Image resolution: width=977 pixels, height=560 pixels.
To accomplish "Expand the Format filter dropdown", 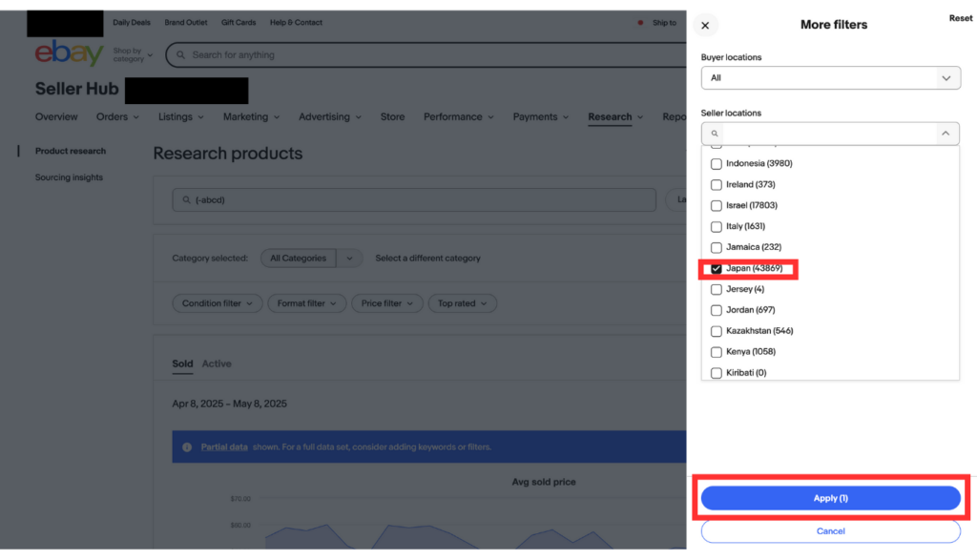I will [306, 303].
